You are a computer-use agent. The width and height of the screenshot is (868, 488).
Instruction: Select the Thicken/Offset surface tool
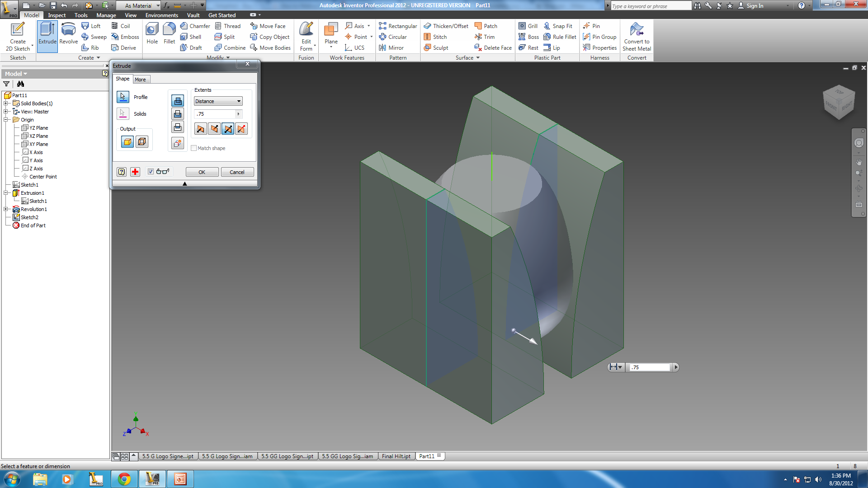pyautogui.click(x=446, y=26)
